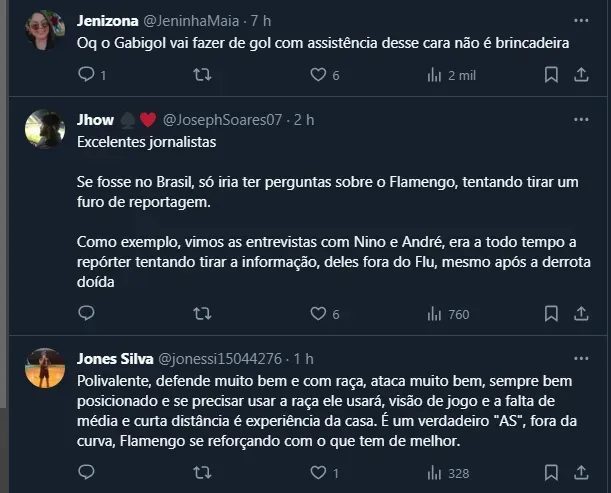Viewport: 611px width, 493px height.
Task: Click Jones Silva's profile avatar
Action: click(45, 368)
